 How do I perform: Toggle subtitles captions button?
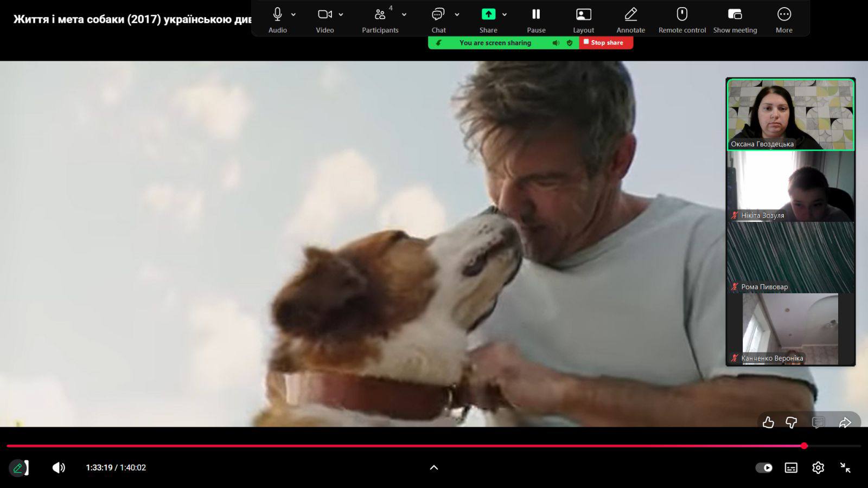[x=791, y=467]
